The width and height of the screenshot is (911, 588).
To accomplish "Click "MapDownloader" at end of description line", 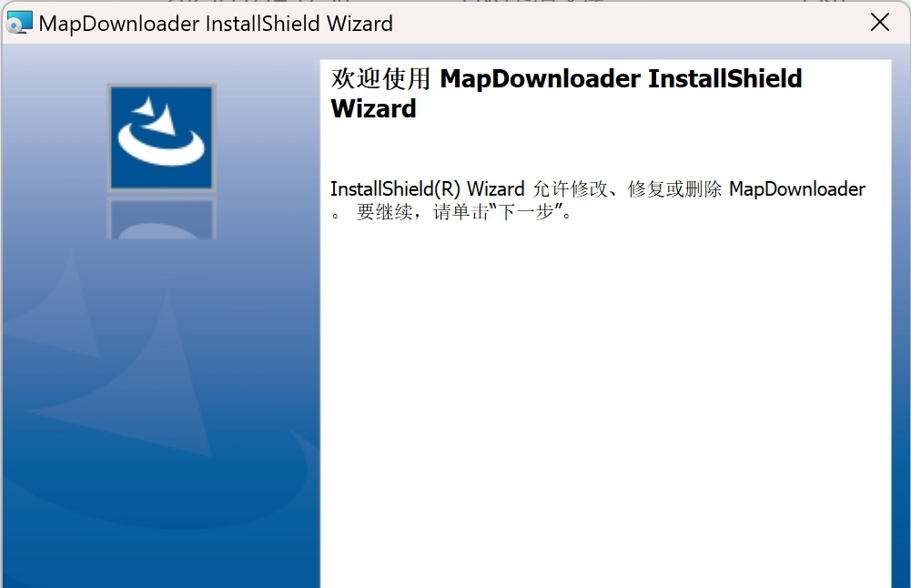I will (x=797, y=188).
